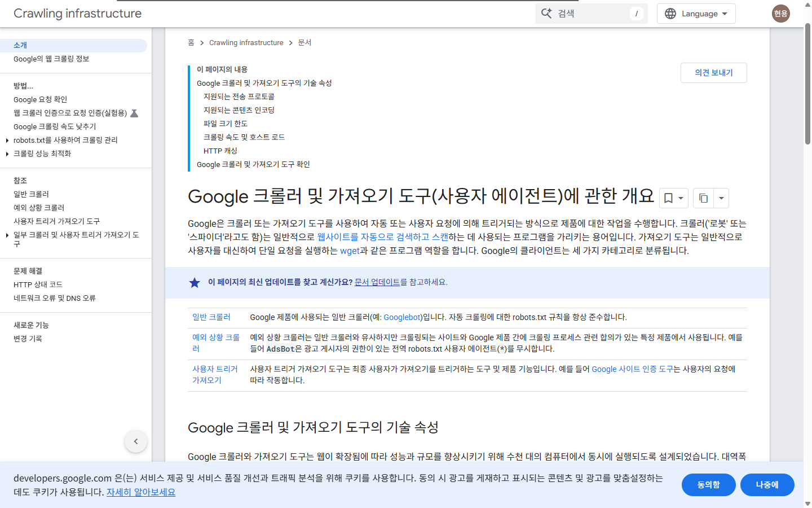Screen dimensions: 812x508
Task: Open the '자세히 알아보세요' cookie link
Action: [141, 492]
